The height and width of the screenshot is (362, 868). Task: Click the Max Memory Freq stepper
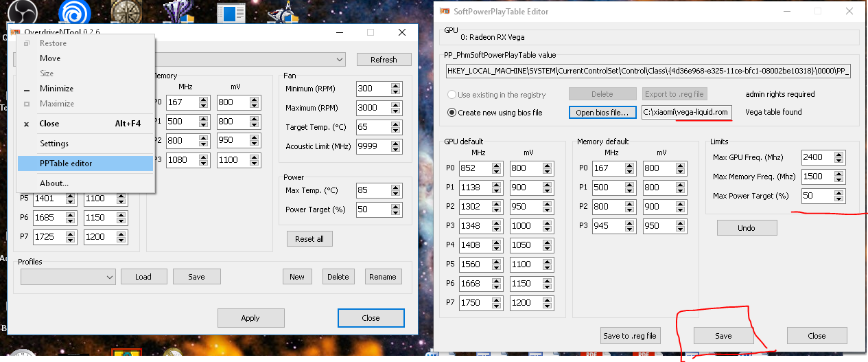(840, 177)
